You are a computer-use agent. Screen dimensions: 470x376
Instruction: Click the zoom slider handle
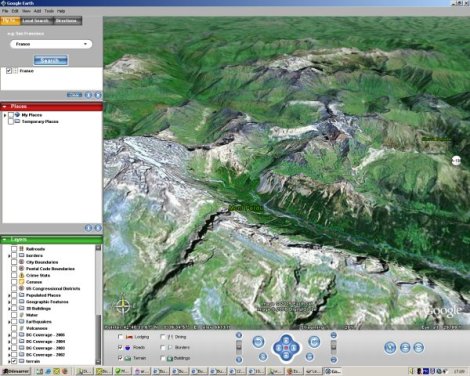[239, 347]
